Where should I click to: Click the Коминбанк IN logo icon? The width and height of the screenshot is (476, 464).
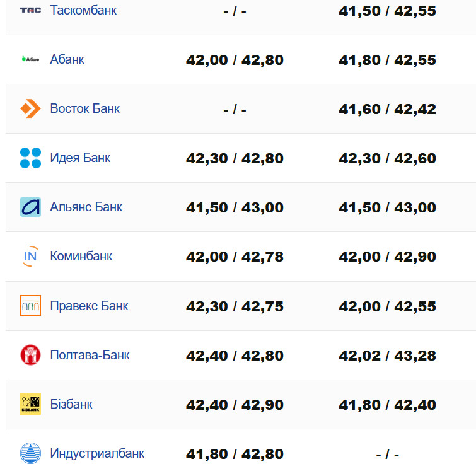(30, 256)
